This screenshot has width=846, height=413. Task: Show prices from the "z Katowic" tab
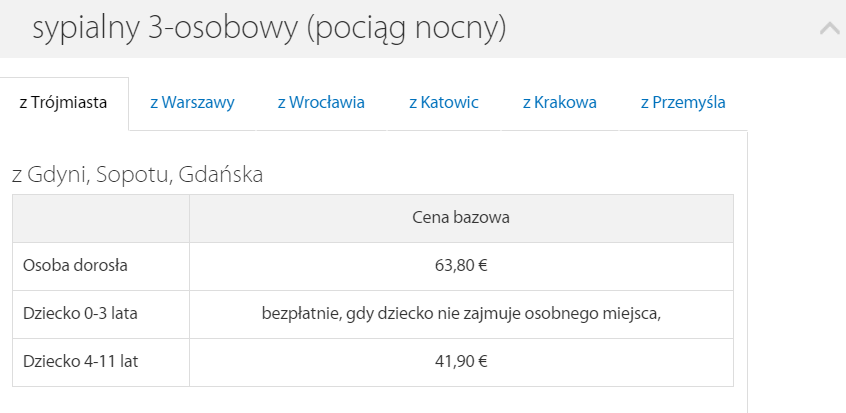coord(443,102)
